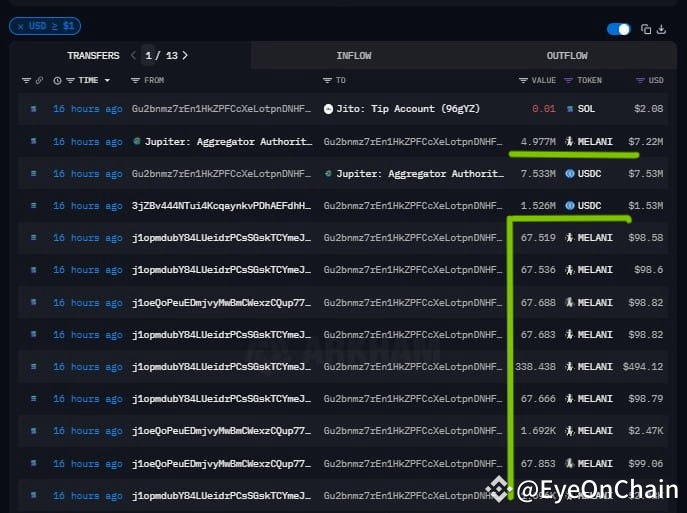Click the MELANI token icon on 338.438 row

click(570, 366)
